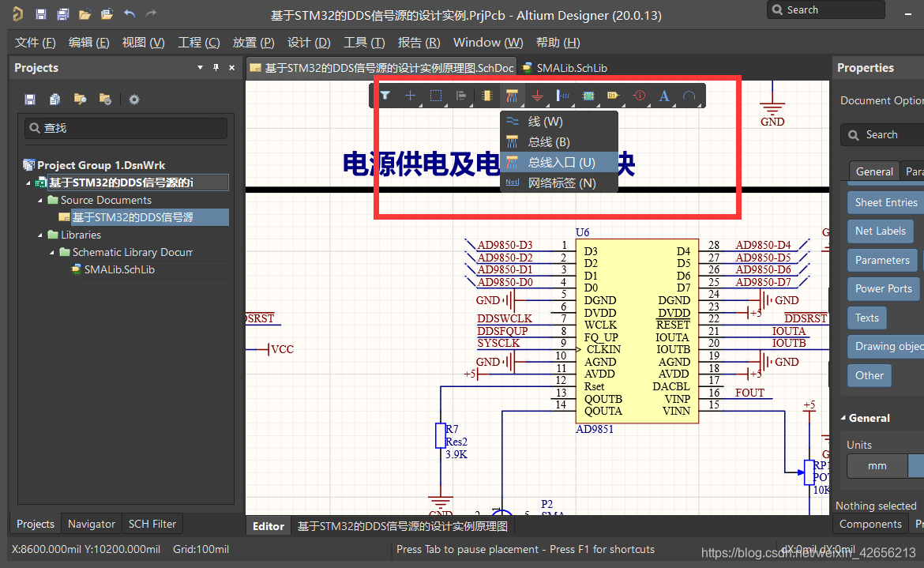
Task: Click folder with magnifier in Projects panel
Action: click(x=80, y=99)
